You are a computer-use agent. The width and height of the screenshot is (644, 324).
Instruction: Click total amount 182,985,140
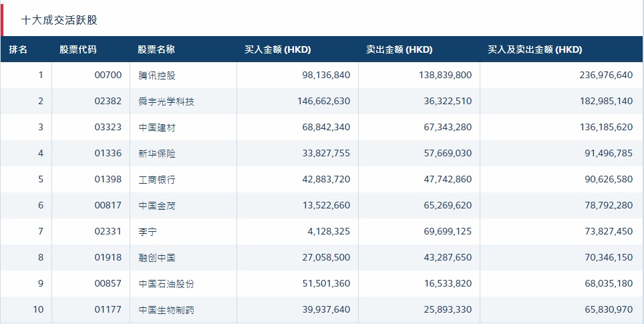pos(606,101)
